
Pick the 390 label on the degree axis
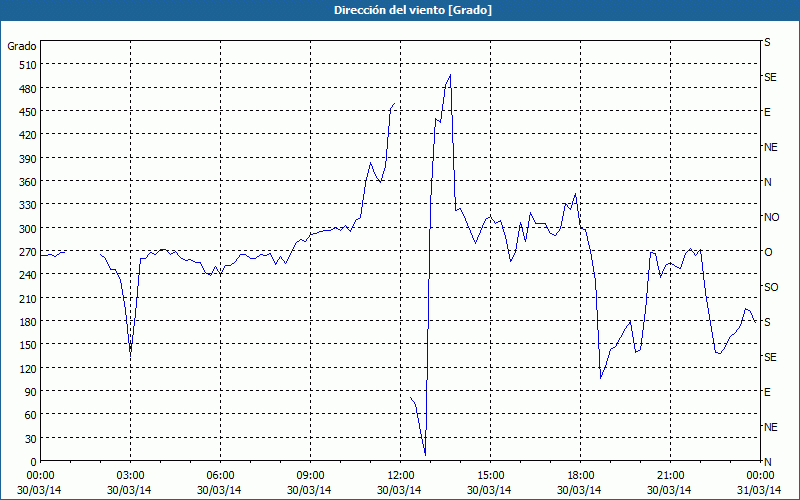point(28,159)
